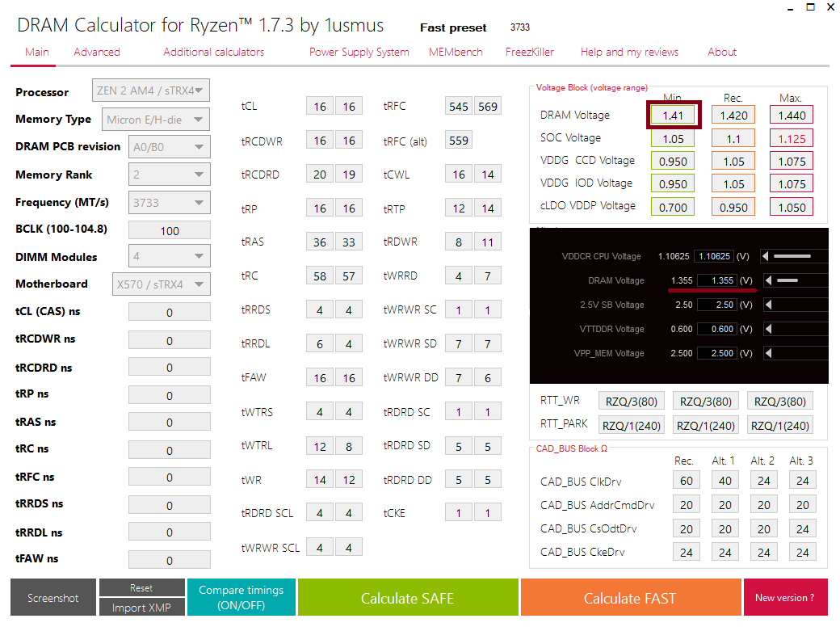
Task: Click the CAD_BUS CsOdtDrv Alt. 3 value 24
Action: 803,529
